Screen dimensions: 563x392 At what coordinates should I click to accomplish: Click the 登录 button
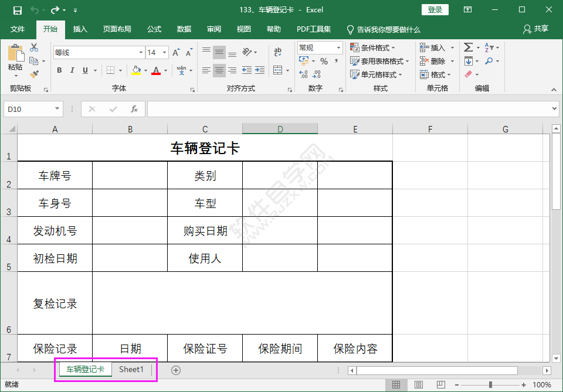(435, 9)
